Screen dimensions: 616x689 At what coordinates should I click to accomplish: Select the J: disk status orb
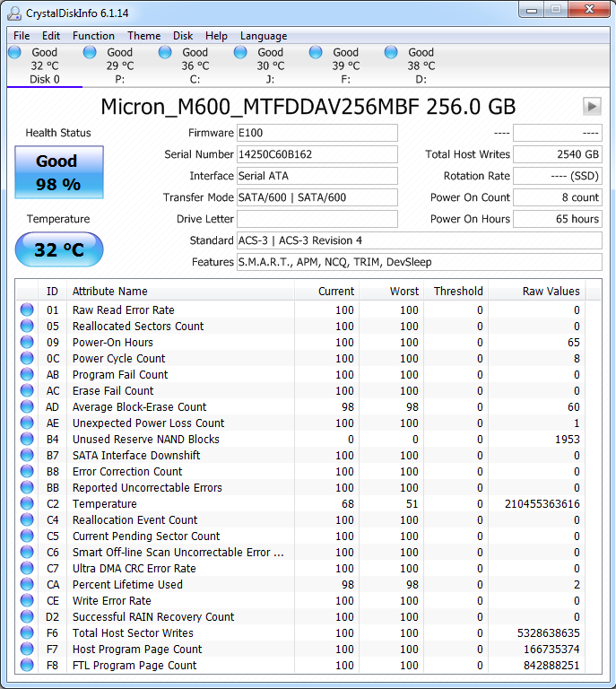pyautogui.click(x=240, y=53)
